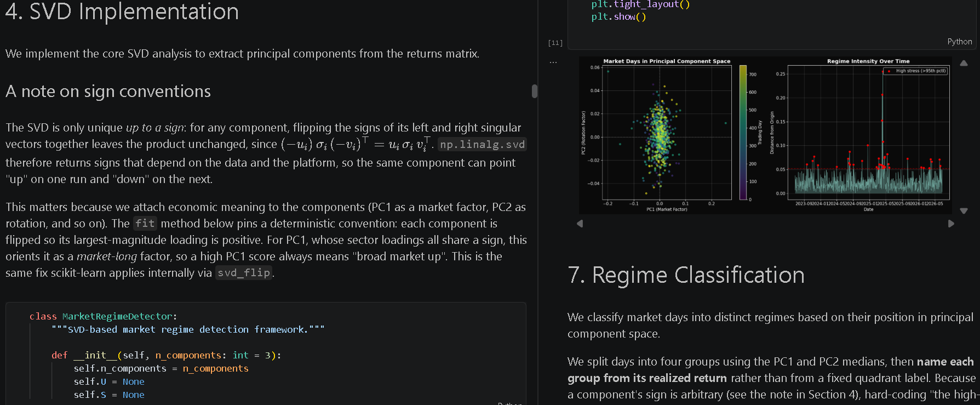This screenshot has height=405, width=980.
Task: Click the 'self.S = None' line
Action: point(109,395)
